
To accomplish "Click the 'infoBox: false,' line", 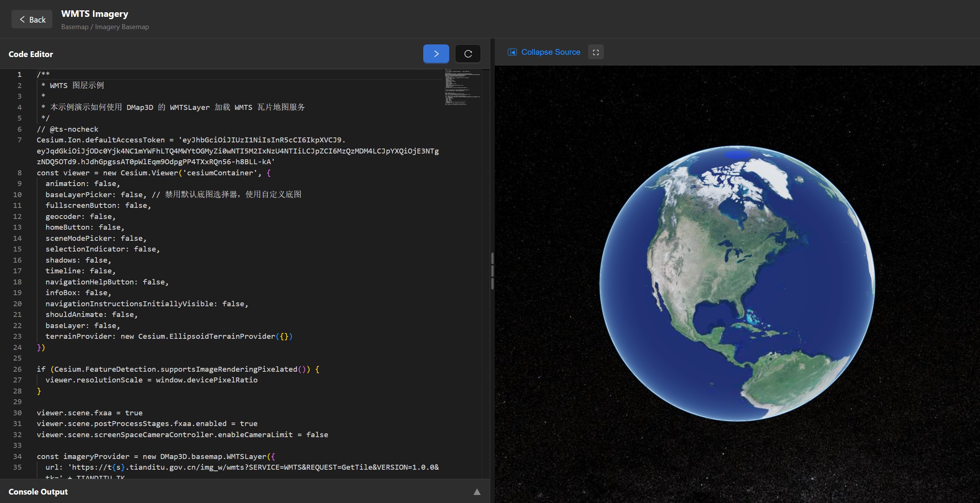I will point(78,292).
